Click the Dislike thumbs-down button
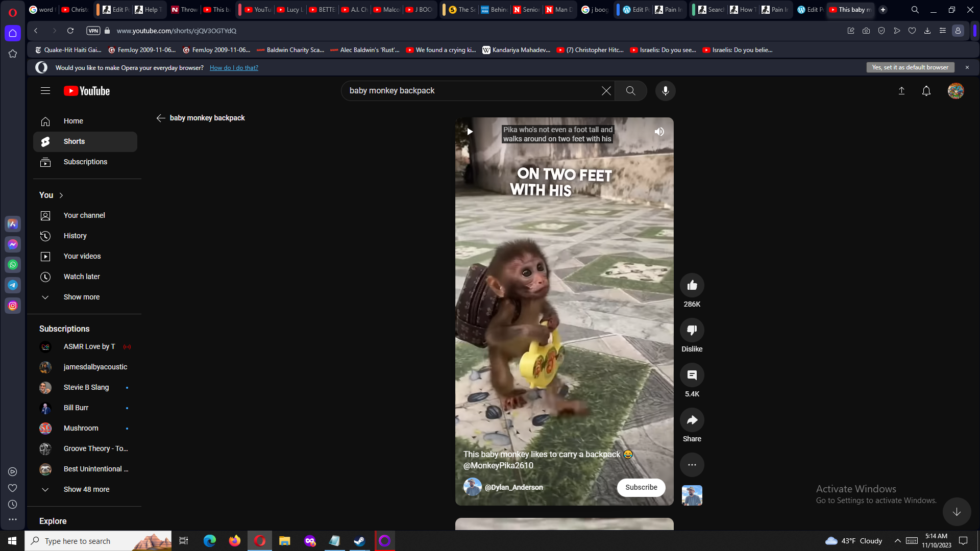Viewport: 980px width, 551px height. (x=692, y=330)
